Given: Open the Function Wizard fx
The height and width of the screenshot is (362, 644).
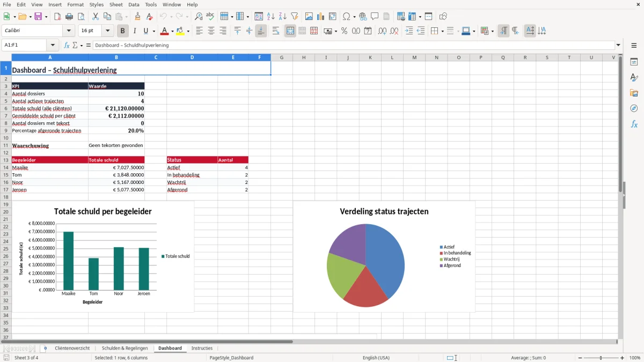Looking at the screenshot, I should 67,45.
